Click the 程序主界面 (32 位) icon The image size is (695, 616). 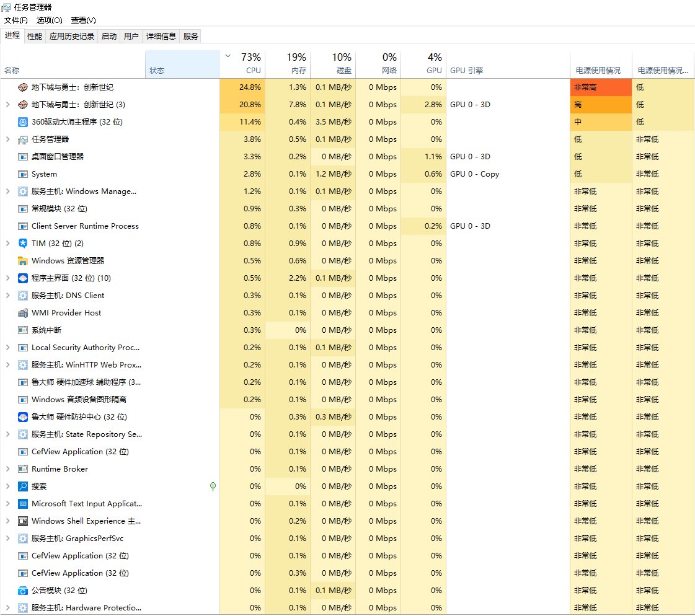[22, 278]
